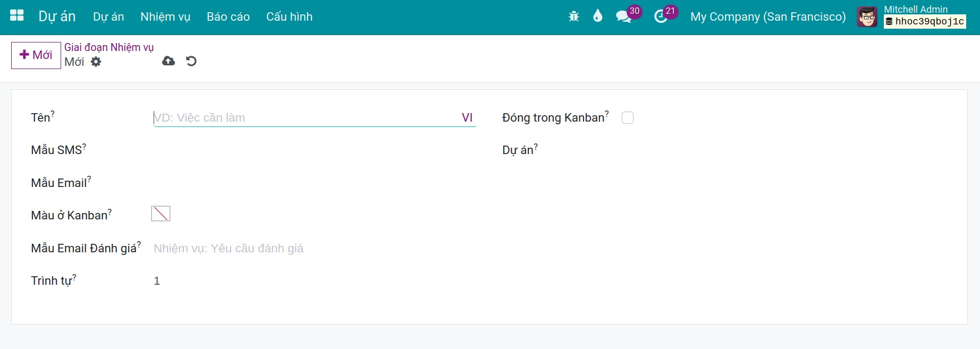This screenshot has width=980, height=349.
Task: Toggle the Đóng trong Kanban checkbox
Action: pos(628,117)
